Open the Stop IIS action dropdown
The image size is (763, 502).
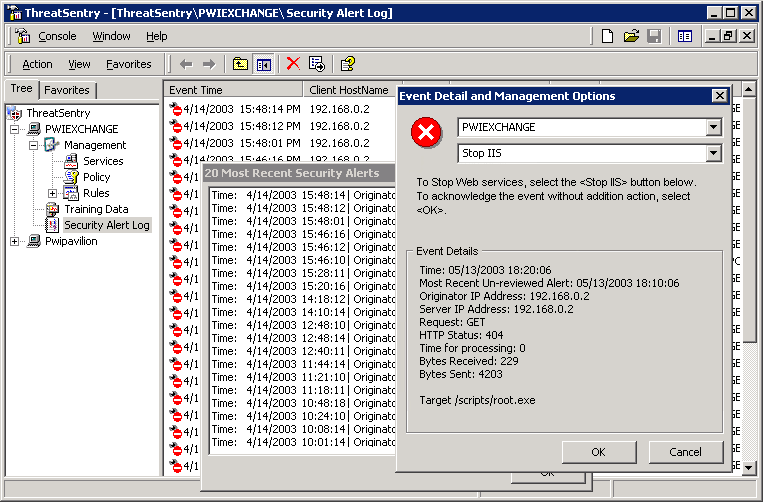[713, 153]
